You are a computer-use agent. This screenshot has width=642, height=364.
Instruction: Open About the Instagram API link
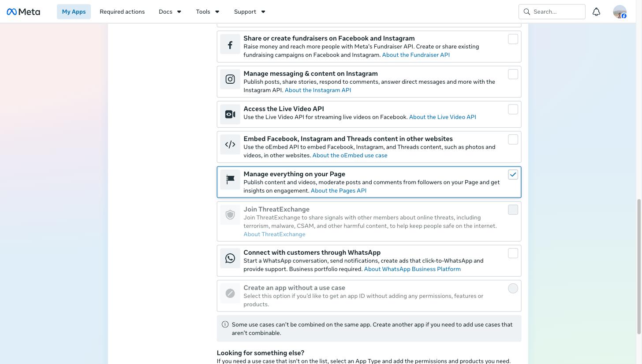pyautogui.click(x=318, y=90)
